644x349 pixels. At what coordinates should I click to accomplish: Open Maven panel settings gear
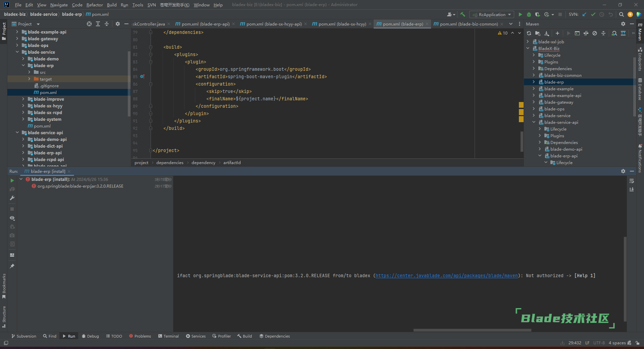623,24
